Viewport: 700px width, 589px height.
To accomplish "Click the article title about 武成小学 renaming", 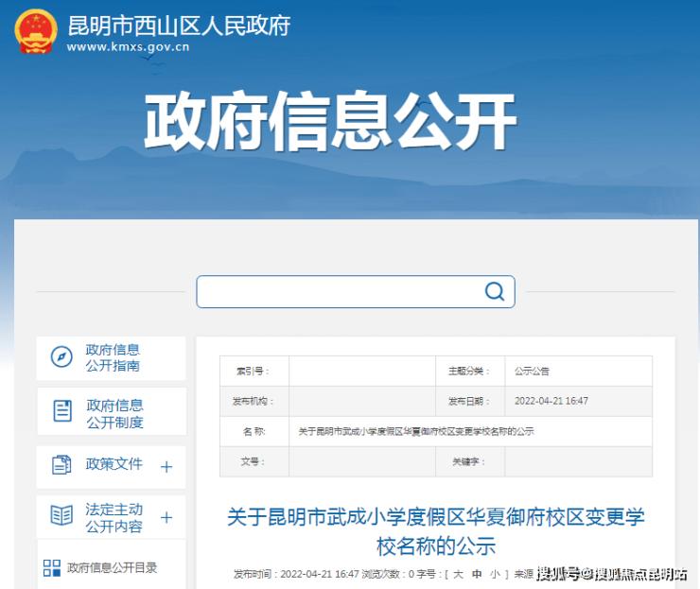I will (435, 531).
